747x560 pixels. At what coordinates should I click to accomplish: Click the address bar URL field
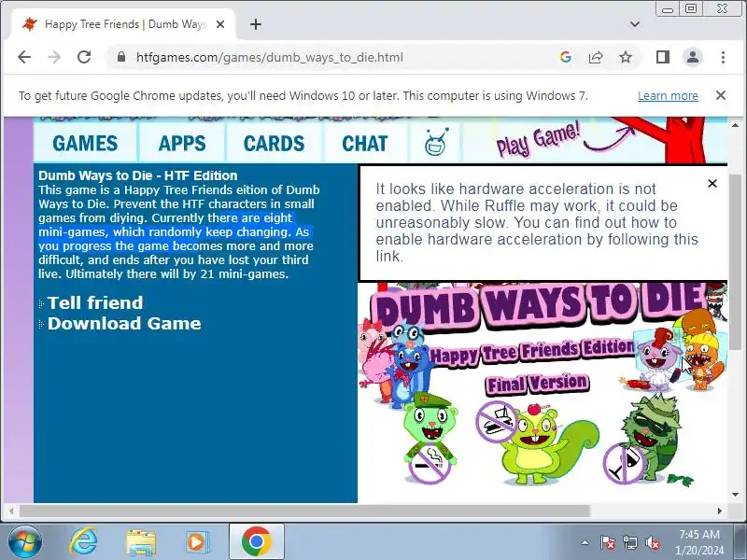pyautogui.click(x=333, y=57)
